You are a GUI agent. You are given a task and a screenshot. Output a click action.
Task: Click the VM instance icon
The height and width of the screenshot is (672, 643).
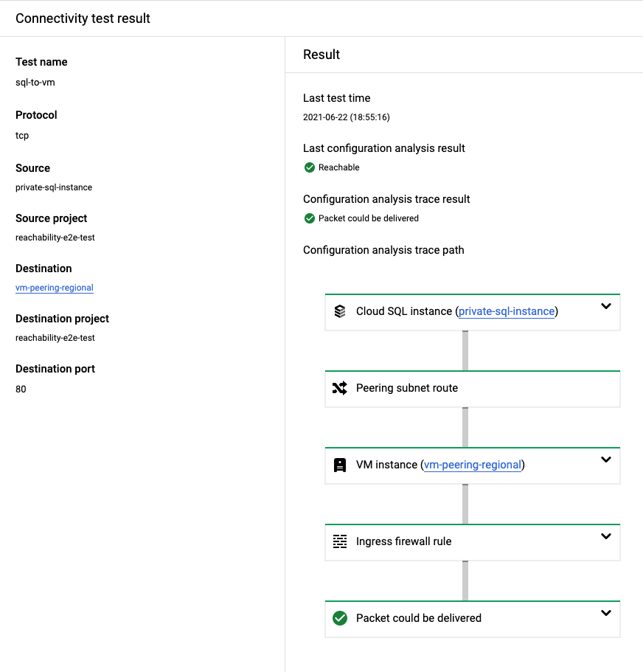coord(340,465)
